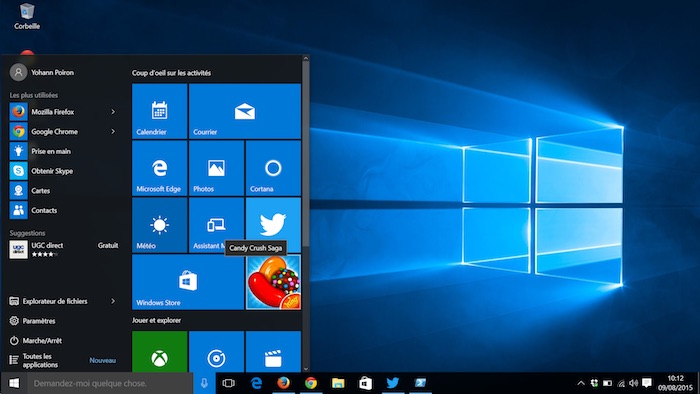Open the Groove music tile
The width and height of the screenshot is (700, 394).
217,352
